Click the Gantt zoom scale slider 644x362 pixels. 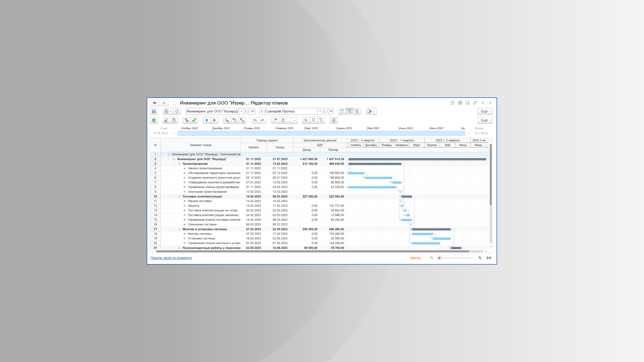click(x=455, y=258)
